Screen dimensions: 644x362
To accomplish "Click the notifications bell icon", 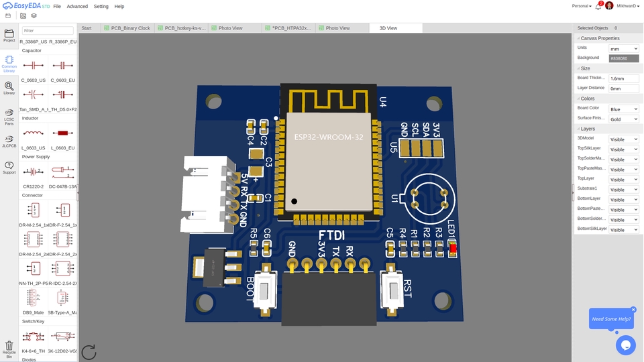I will coord(598,6).
